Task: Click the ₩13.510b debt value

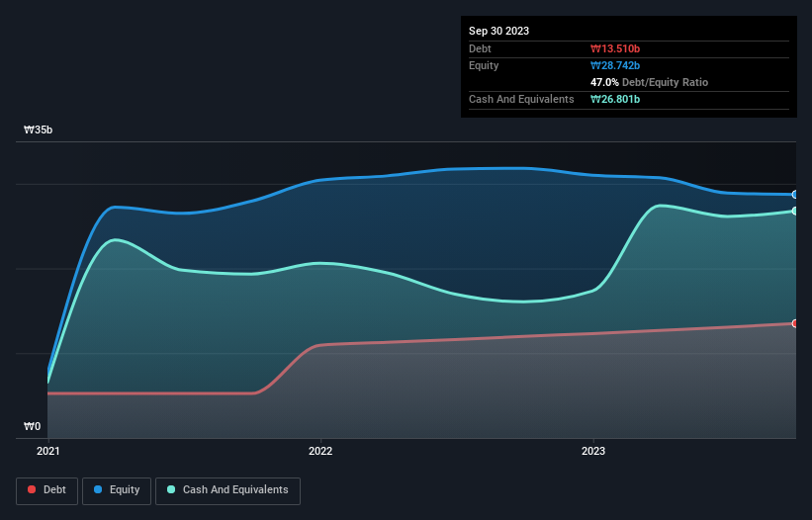Action: (x=615, y=48)
